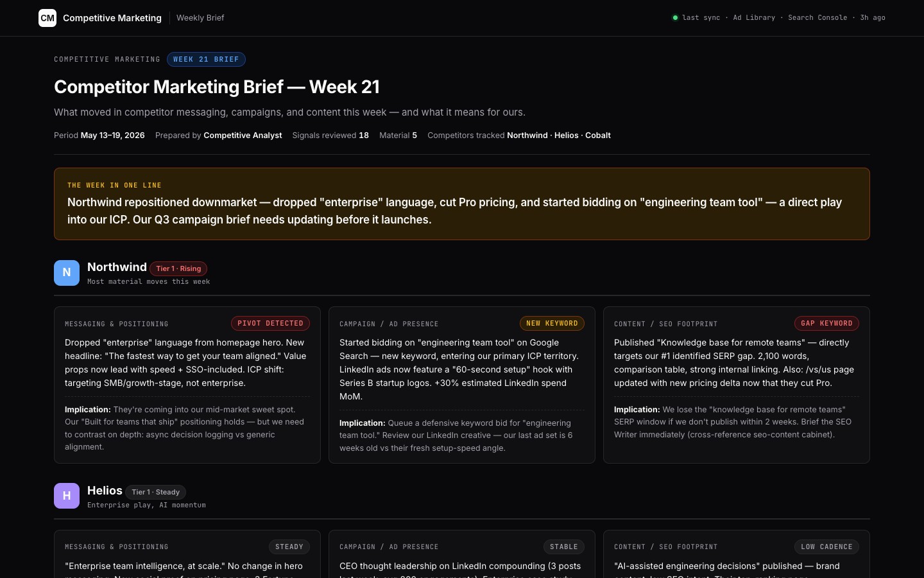Click the Search Console sync source
The image size is (924, 578).
pyautogui.click(x=817, y=18)
